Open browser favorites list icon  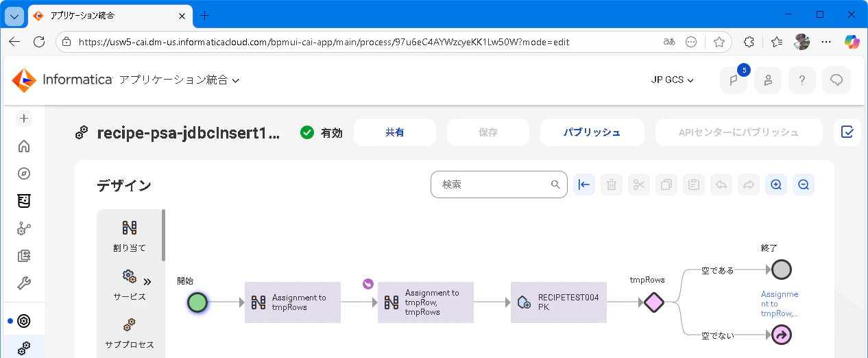point(776,42)
